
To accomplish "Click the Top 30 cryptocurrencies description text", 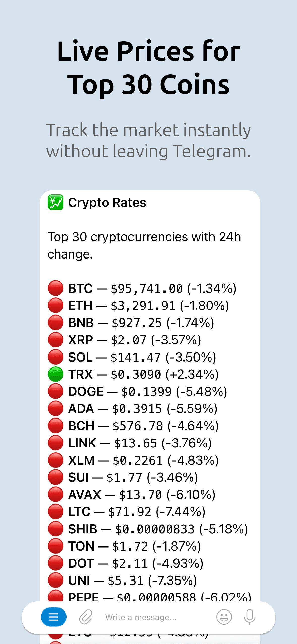I will [x=144, y=245].
